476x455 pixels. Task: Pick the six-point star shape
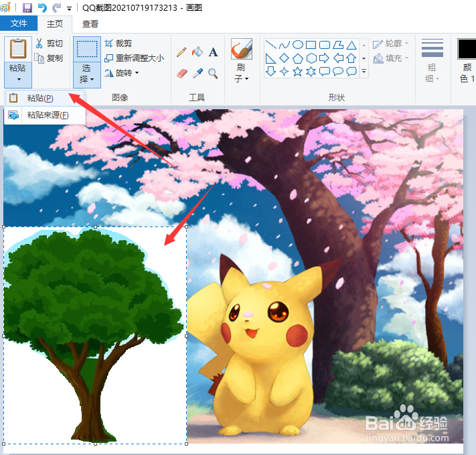click(x=311, y=72)
